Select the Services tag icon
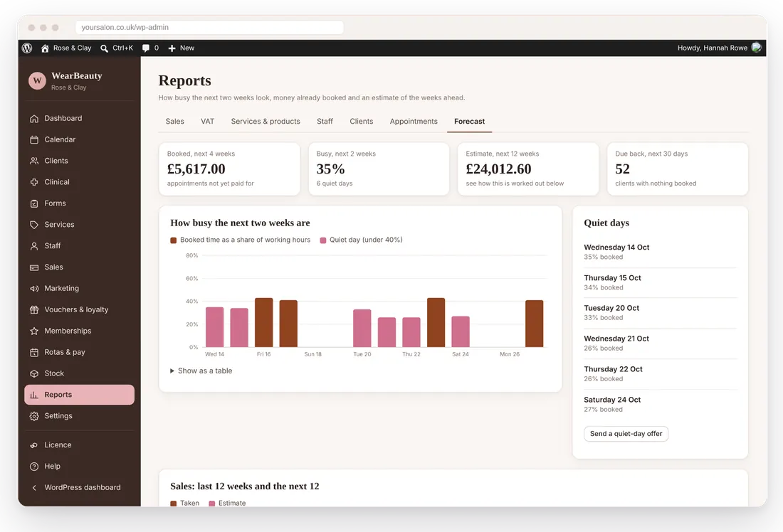The height and width of the screenshot is (532, 783). pyautogui.click(x=34, y=225)
